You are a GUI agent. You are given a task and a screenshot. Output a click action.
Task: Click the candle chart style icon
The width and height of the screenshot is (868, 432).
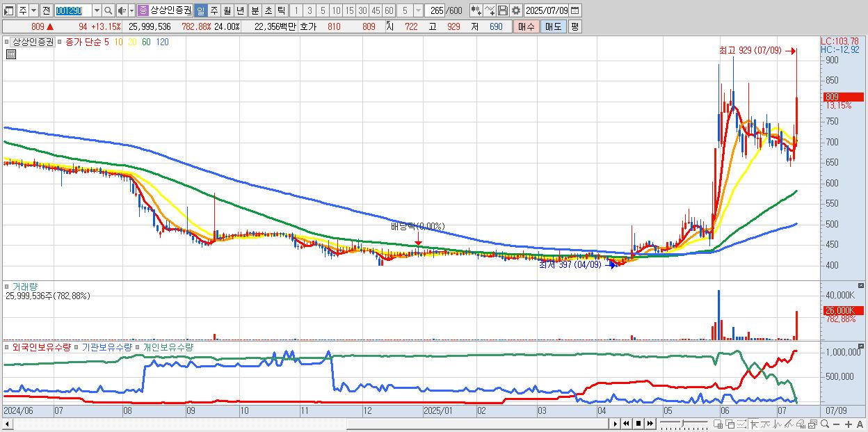476,10
